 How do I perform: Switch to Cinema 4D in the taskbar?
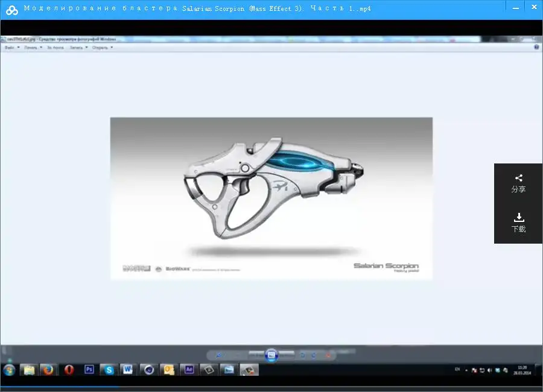tap(149, 370)
